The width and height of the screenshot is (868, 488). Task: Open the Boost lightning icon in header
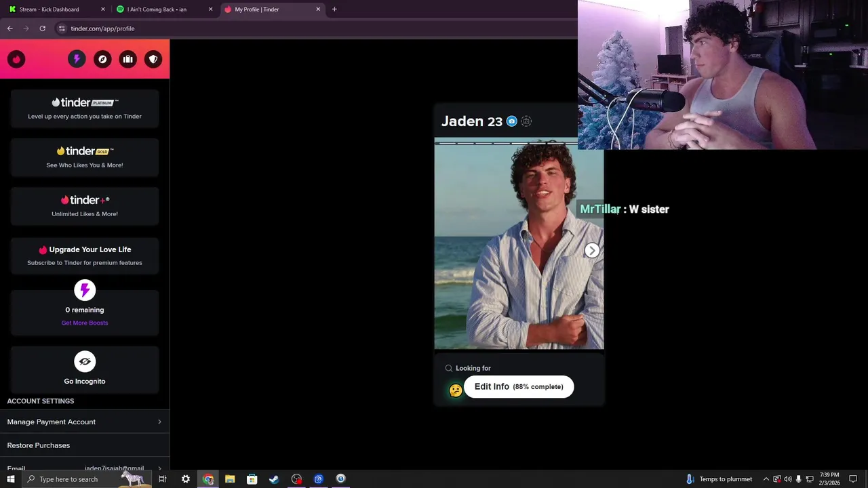[77, 60]
